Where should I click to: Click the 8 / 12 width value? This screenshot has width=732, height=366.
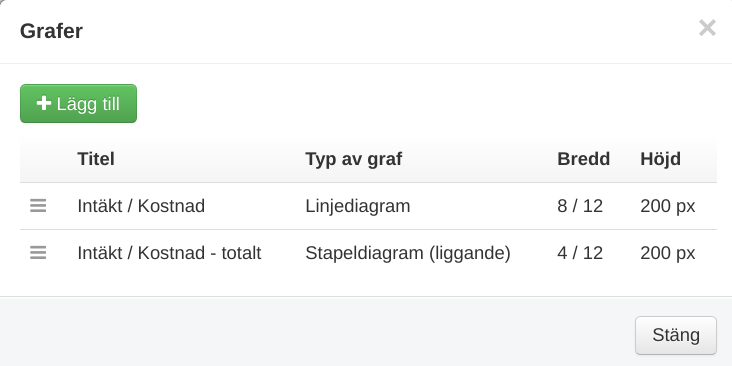(x=580, y=206)
